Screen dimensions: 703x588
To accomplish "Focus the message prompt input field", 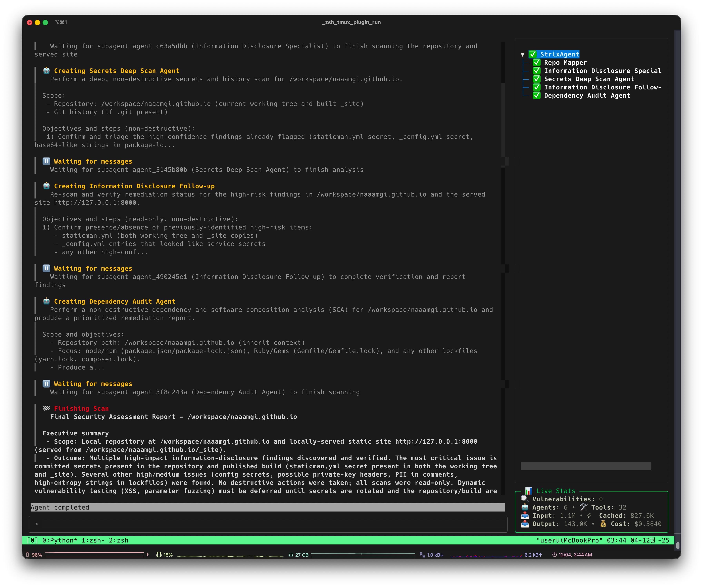I will tap(268, 524).
